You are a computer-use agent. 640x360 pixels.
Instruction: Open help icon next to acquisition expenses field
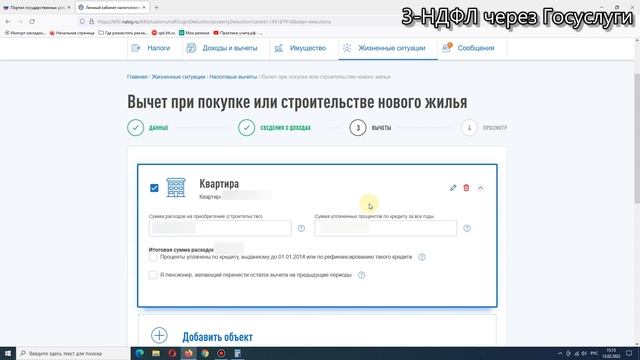coord(301,229)
